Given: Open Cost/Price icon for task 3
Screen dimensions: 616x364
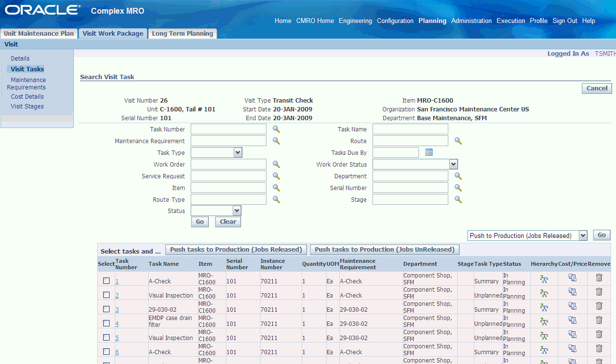Looking at the screenshot, I should pyautogui.click(x=572, y=306).
